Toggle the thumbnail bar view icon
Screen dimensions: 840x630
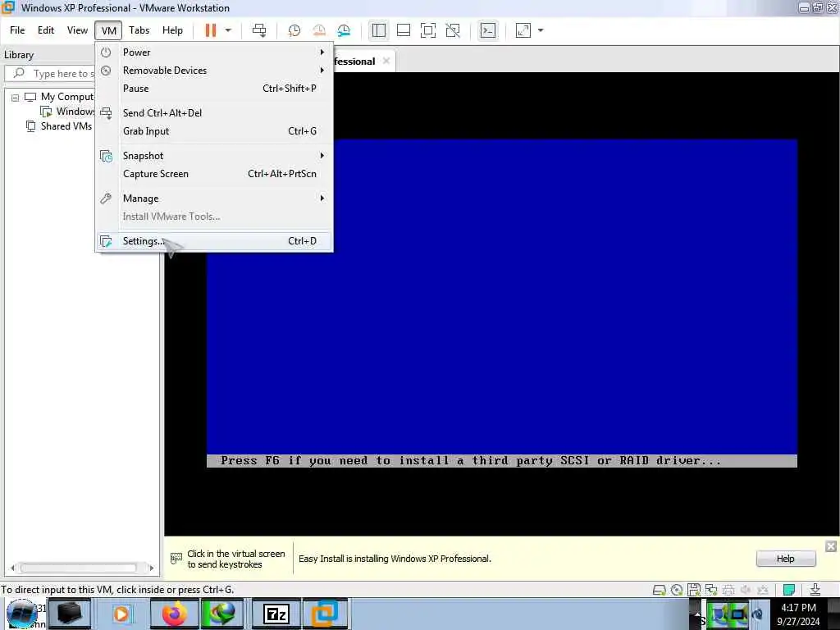tap(404, 30)
